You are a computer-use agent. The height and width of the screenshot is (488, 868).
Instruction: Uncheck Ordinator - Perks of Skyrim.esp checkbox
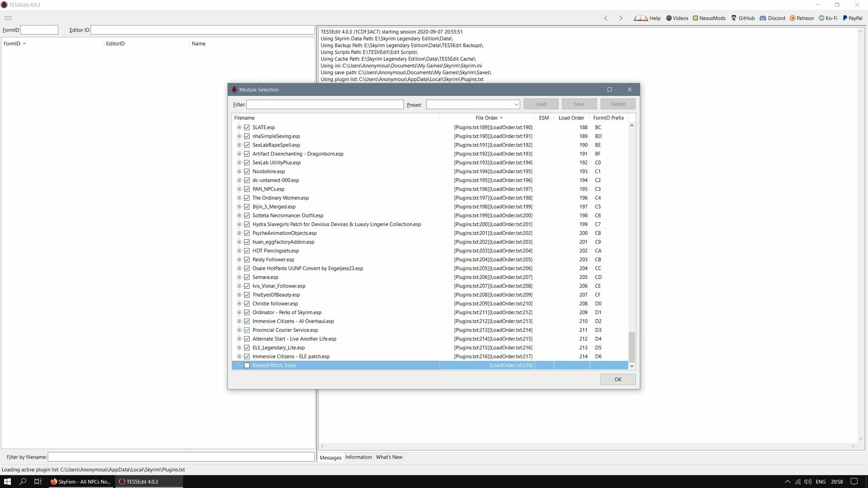click(x=247, y=313)
